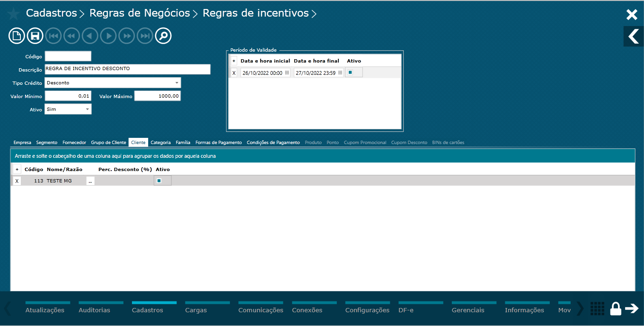
Task: Click the exit arrow icon in the bottom bar
Action: (632, 308)
